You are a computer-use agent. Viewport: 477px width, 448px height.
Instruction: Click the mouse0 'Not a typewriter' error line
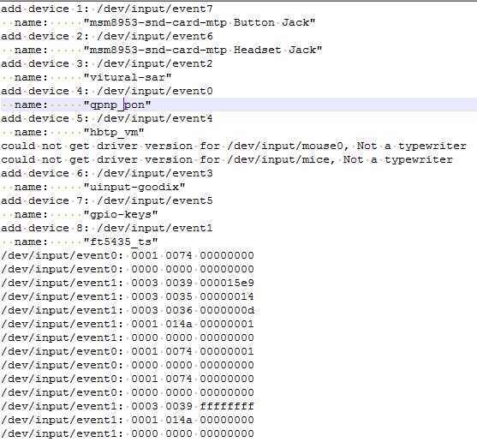point(234,146)
